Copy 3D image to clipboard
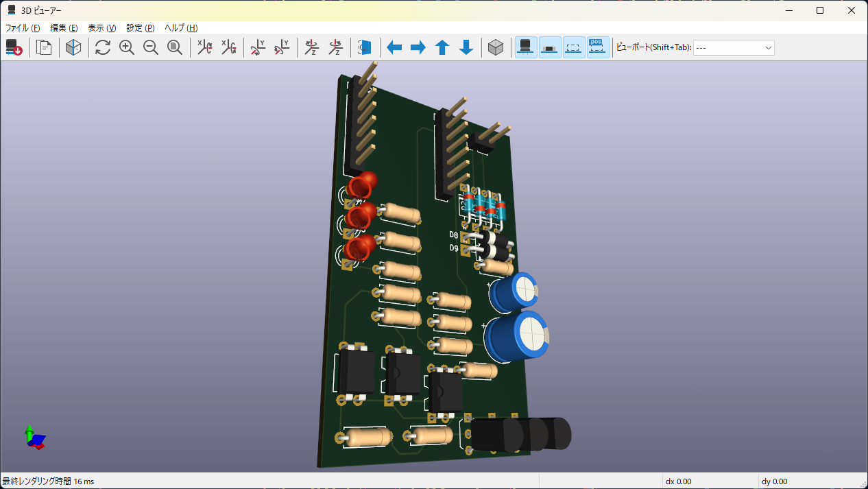 (44, 47)
